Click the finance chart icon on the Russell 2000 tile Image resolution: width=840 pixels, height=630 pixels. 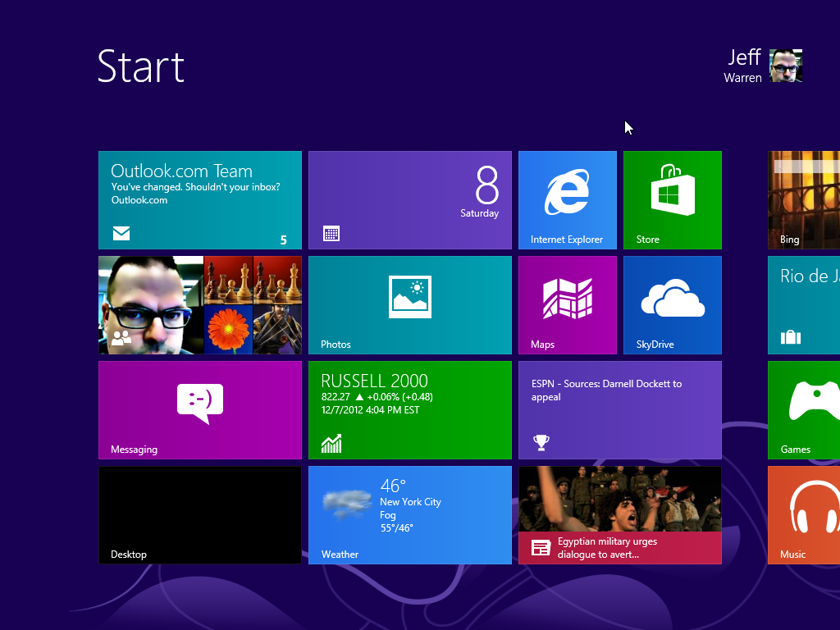pos(331,444)
